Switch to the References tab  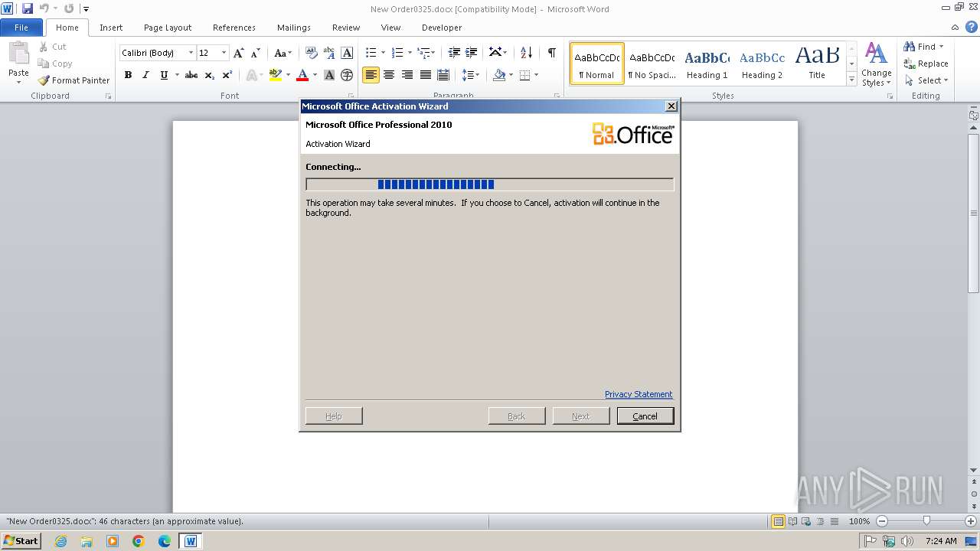coord(234,28)
